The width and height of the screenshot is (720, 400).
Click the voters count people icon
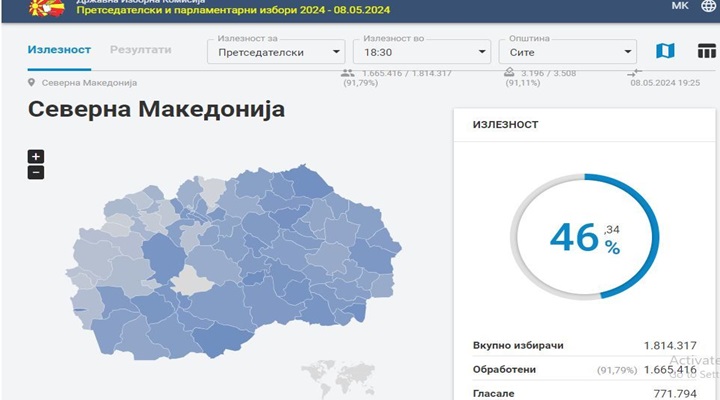point(347,74)
